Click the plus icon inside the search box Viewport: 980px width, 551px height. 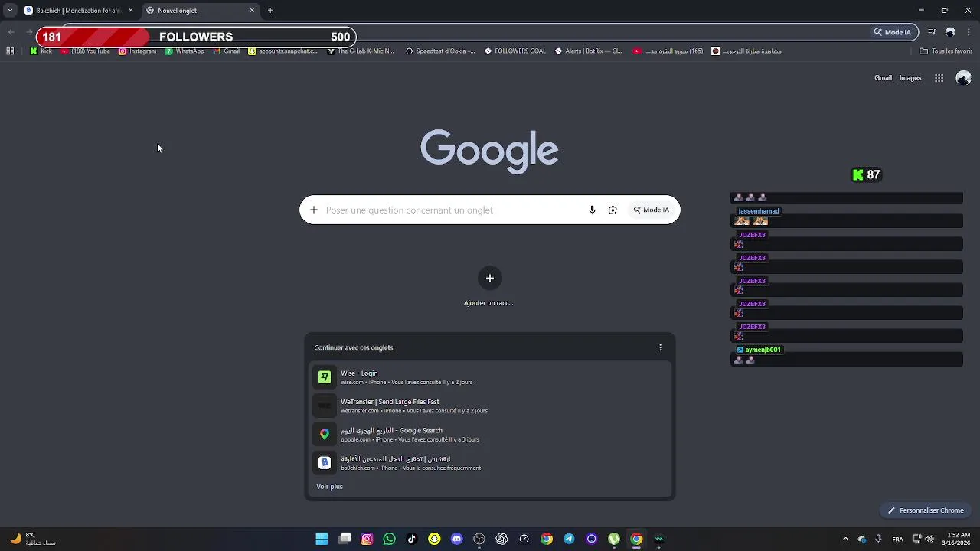coord(313,210)
